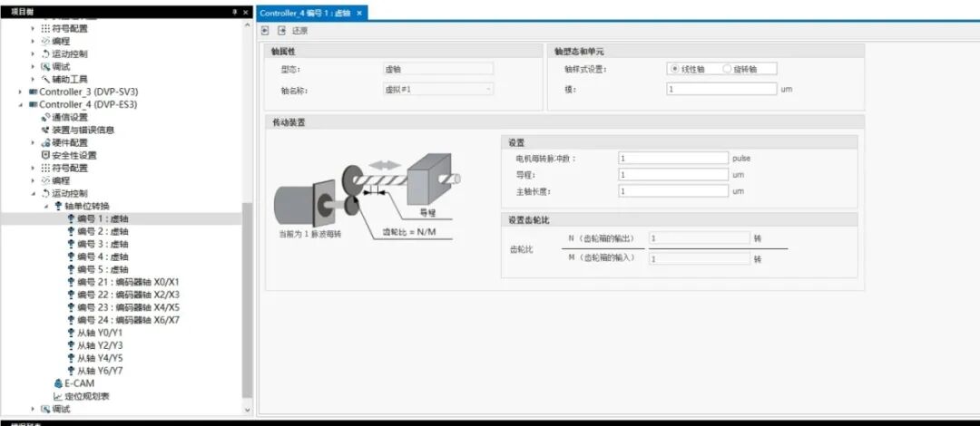Select 编号 23 : 编码器轴 X4/X5
Screen dimensions: 980x426
pyautogui.click(x=129, y=307)
